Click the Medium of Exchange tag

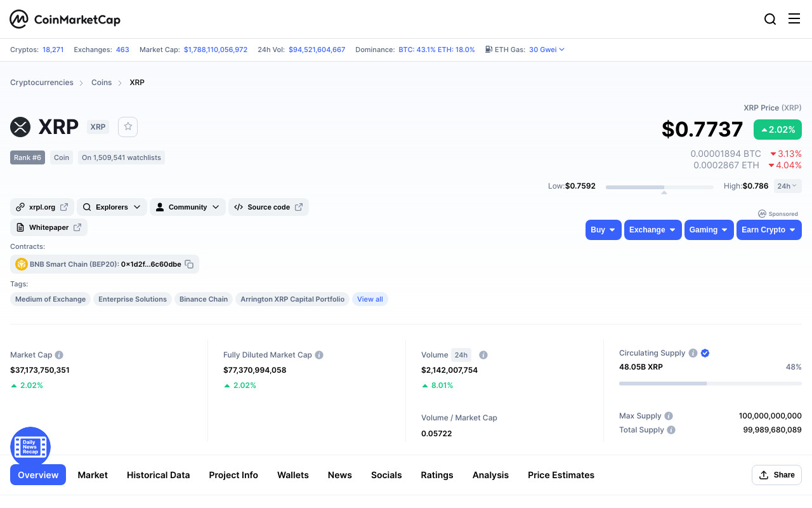tap(51, 299)
